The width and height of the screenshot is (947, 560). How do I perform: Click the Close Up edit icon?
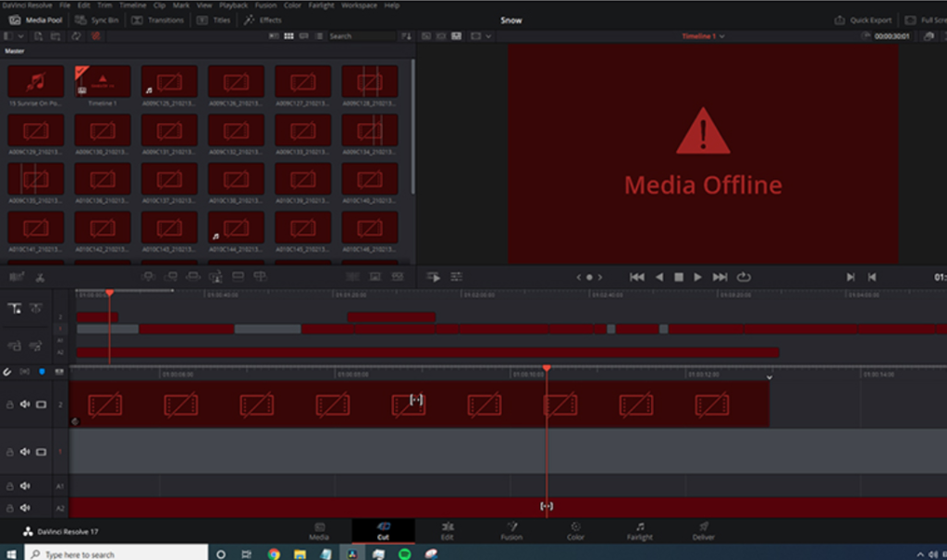pos(215,277)
